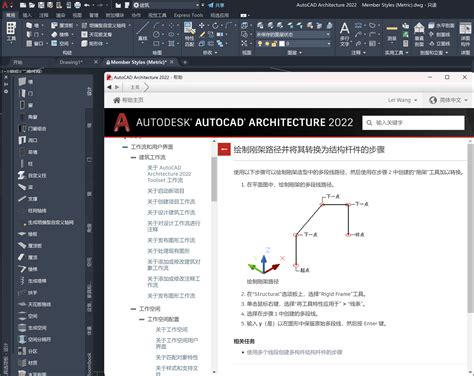
Task: Select the 空间 Space tool in ribbon
Action: tap(60, 43)
